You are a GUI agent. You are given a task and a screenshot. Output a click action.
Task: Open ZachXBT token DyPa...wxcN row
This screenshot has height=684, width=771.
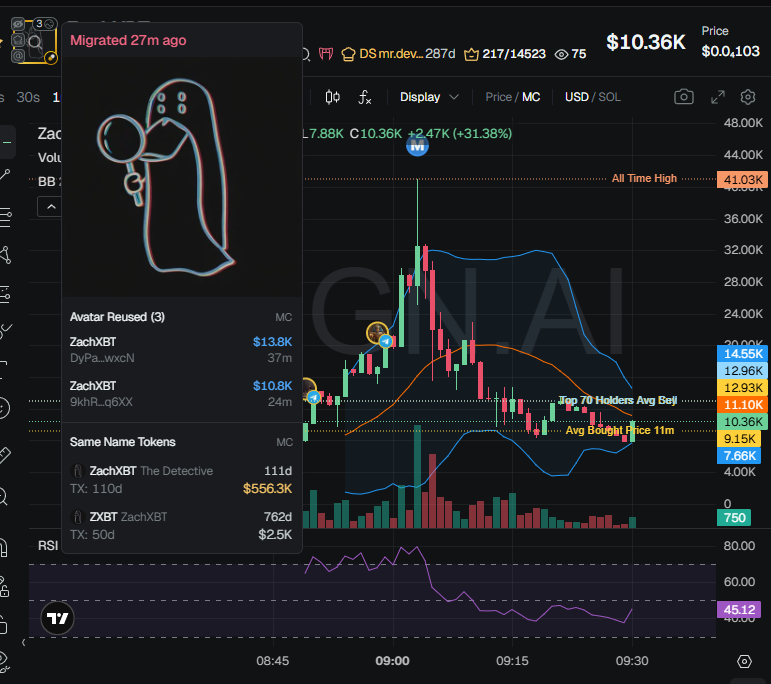181,350
